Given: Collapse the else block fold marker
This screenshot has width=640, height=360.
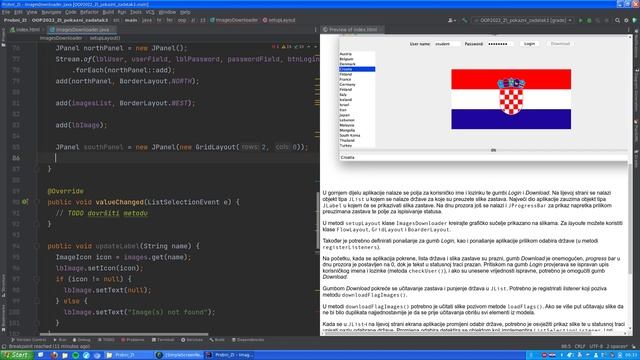Looking at the screenshot, I should click(x=36, y=301).
